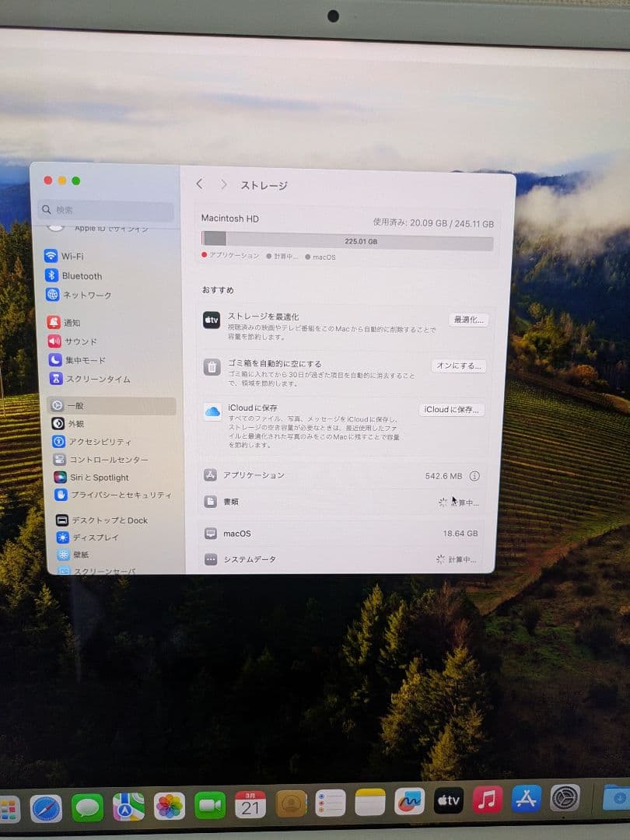
Task: Open プライバシーとセキュリティ settings
Action: point(114,495)
